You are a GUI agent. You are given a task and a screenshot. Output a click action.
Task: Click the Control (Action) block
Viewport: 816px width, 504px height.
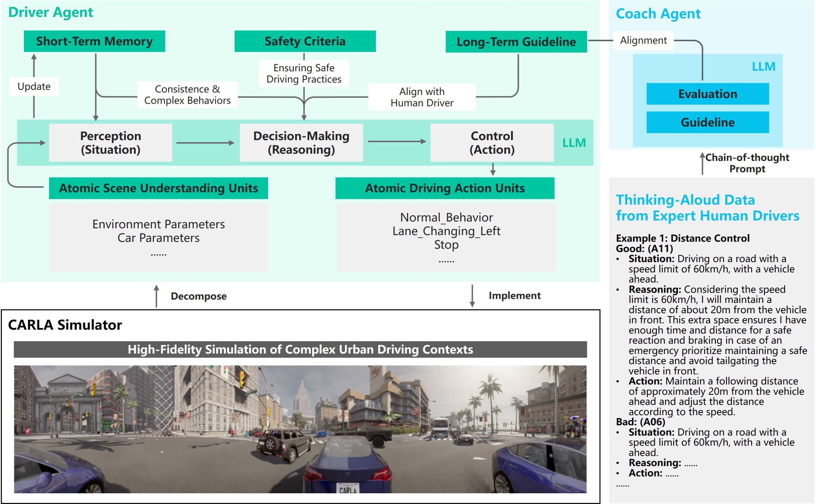(x=492, y=143)
